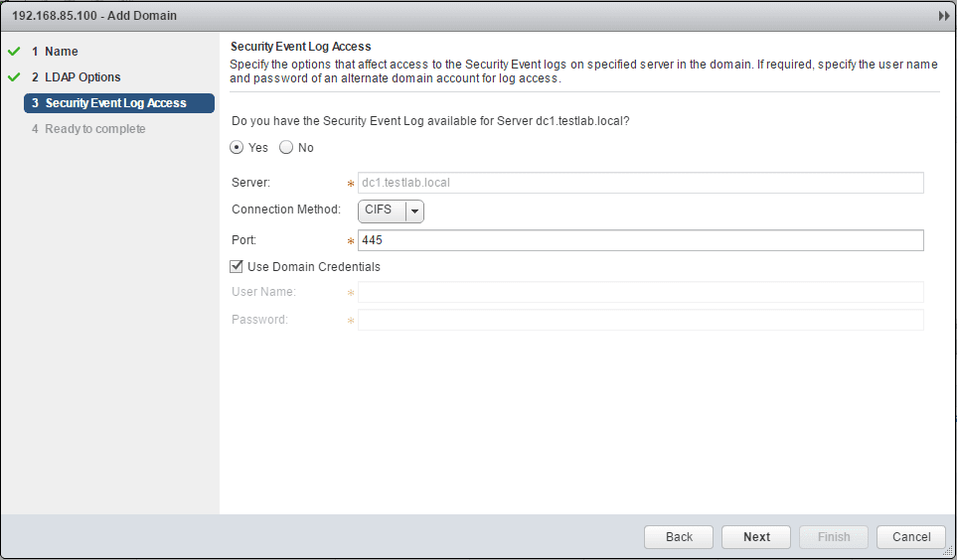Click the green checkmark beside LDAP Options
The height and width of the screenshot is (560, 957).
tap(14, 76)
